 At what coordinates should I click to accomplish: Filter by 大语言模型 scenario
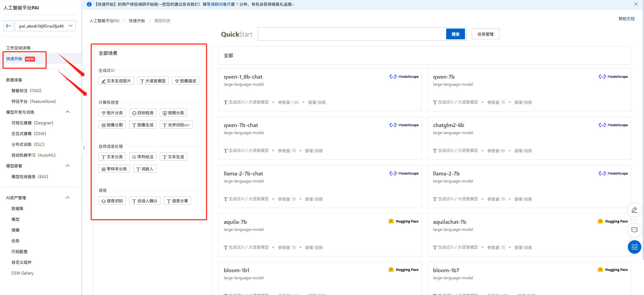(x=153, y=81)
